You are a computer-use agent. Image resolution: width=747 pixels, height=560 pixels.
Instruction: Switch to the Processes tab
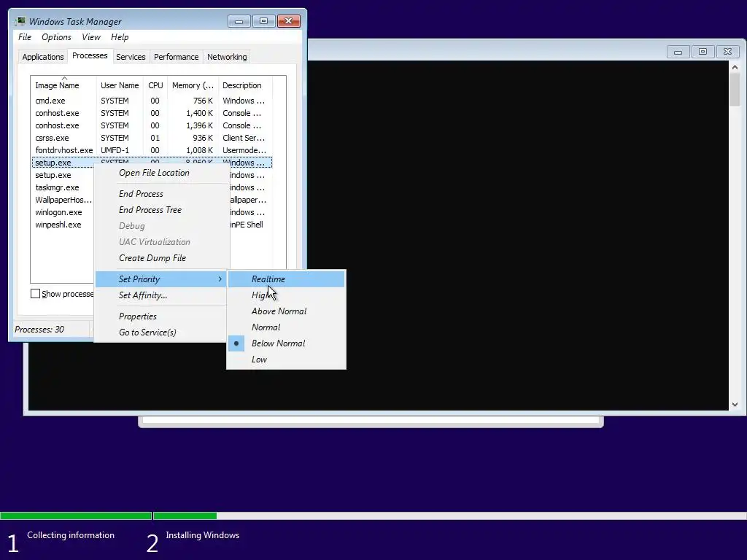point(90,55)
